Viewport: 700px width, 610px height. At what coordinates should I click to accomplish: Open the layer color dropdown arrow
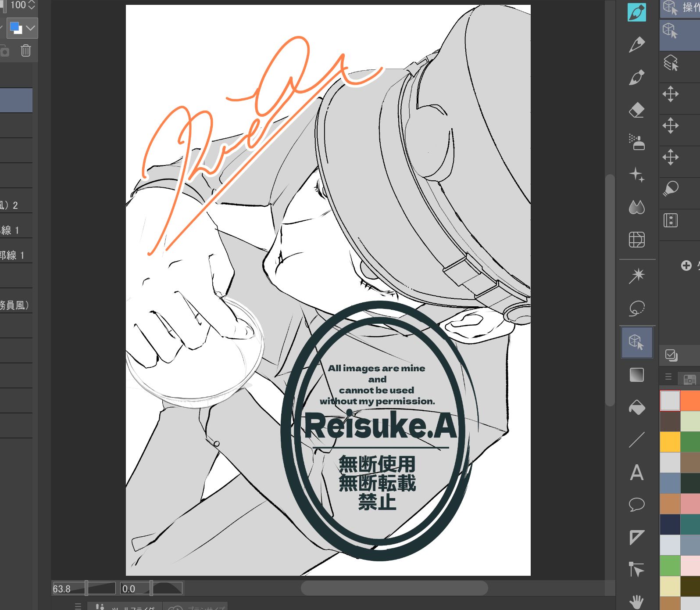click(x=30, y=29)
